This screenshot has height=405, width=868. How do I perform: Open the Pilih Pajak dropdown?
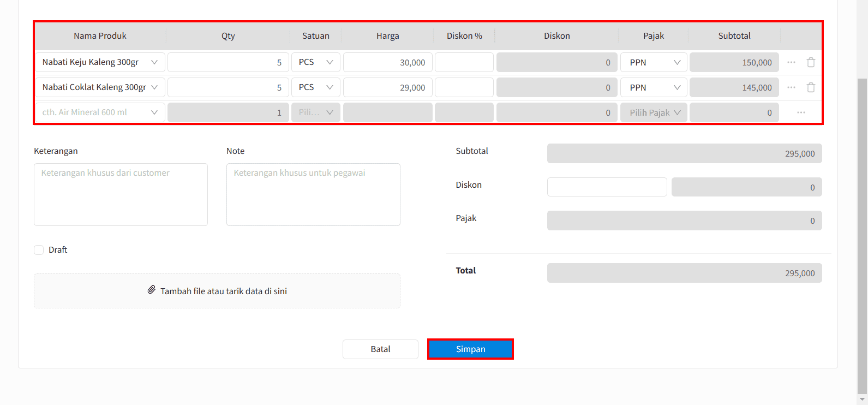pos(654,112)
